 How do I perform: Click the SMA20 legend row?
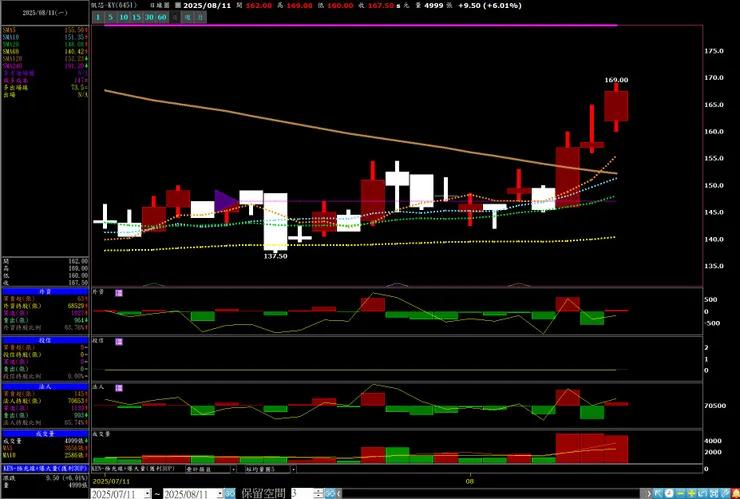click(45, 44)
